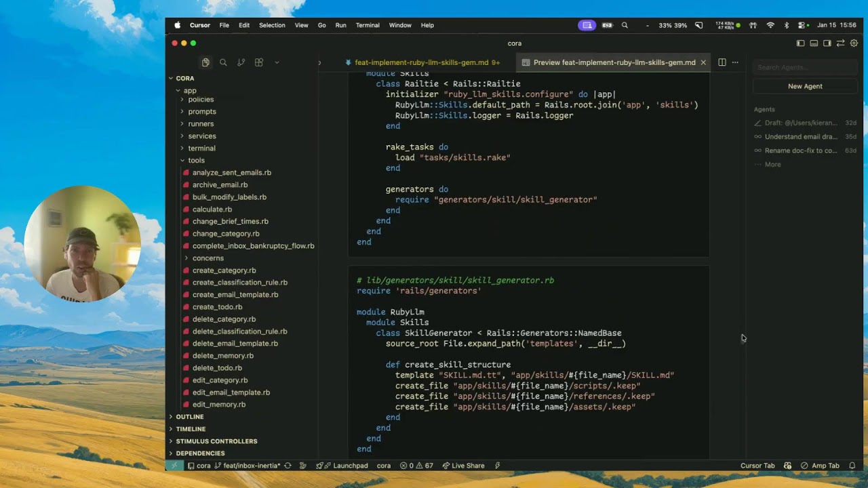Open the Explorer view icon
This screenshot has height=488, width=868.
point(205,62)
